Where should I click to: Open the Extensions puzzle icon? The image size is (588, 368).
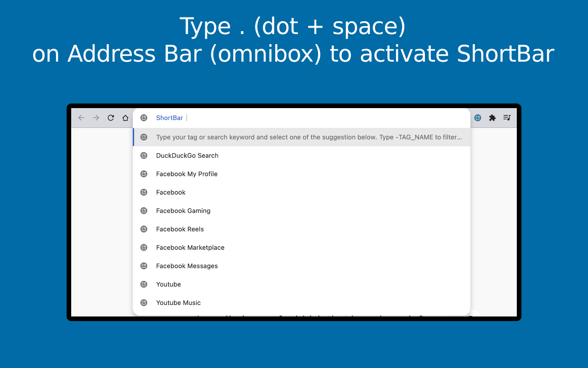[x=492, y=118]
